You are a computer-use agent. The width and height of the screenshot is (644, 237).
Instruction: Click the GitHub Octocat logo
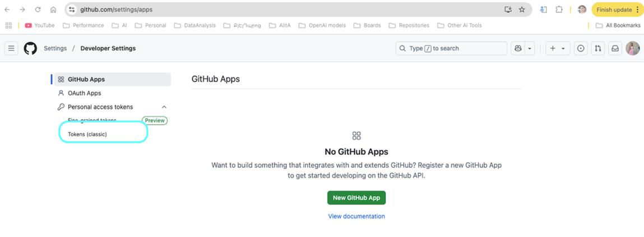(x=30, y=48)
